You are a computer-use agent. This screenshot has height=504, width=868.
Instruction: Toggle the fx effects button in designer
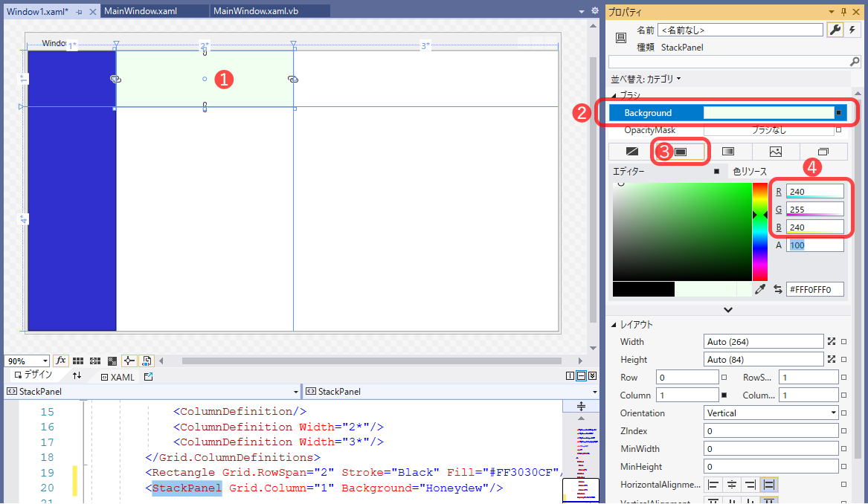click(60, 361)
